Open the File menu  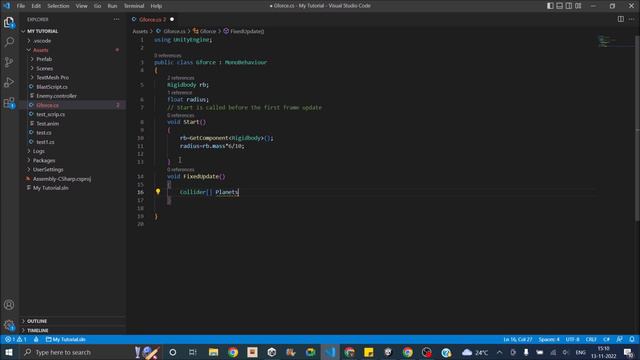[21, 6]
